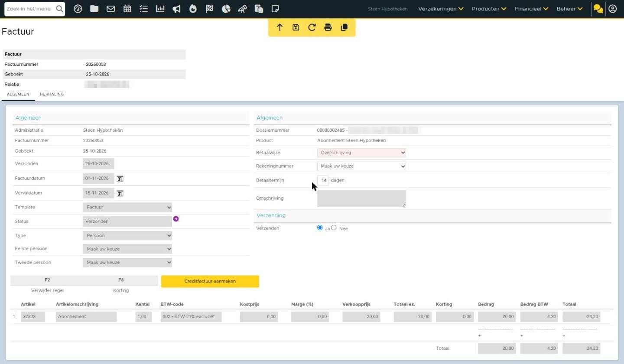The height and width of the screenshot is (364, 624).
Task: Open the task checklist icon
Action: click(144, 9)
